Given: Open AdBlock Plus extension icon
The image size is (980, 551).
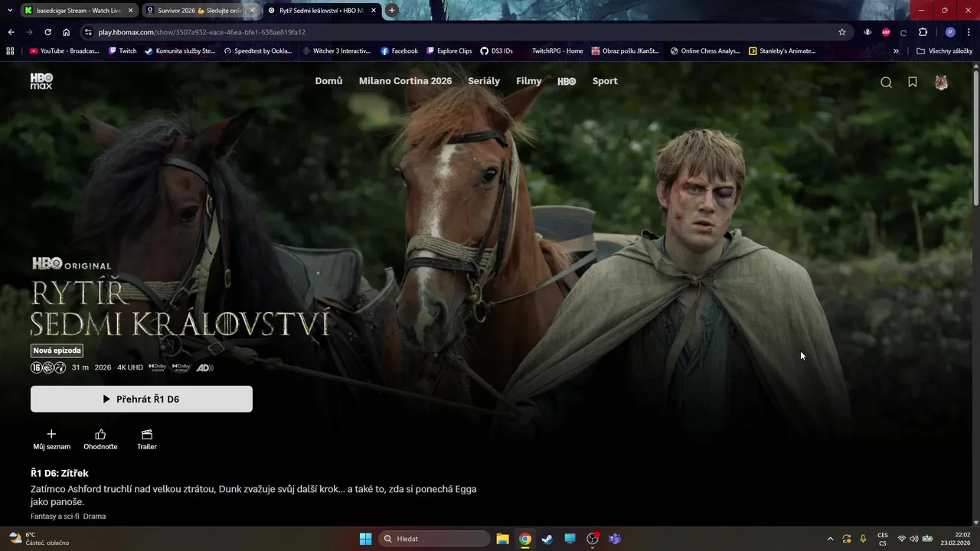Looking at the screenshot, I should pos(886,32).
